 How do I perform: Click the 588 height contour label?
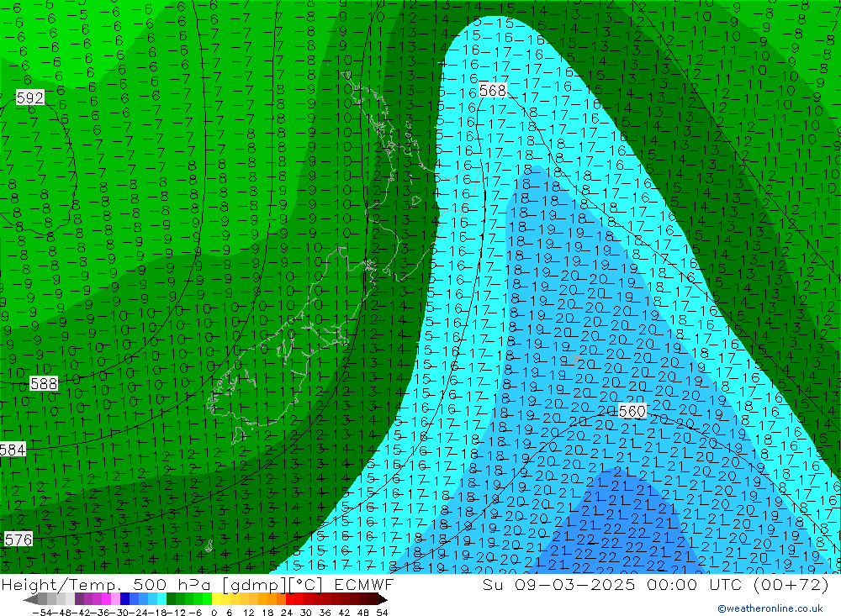[44, 383]
